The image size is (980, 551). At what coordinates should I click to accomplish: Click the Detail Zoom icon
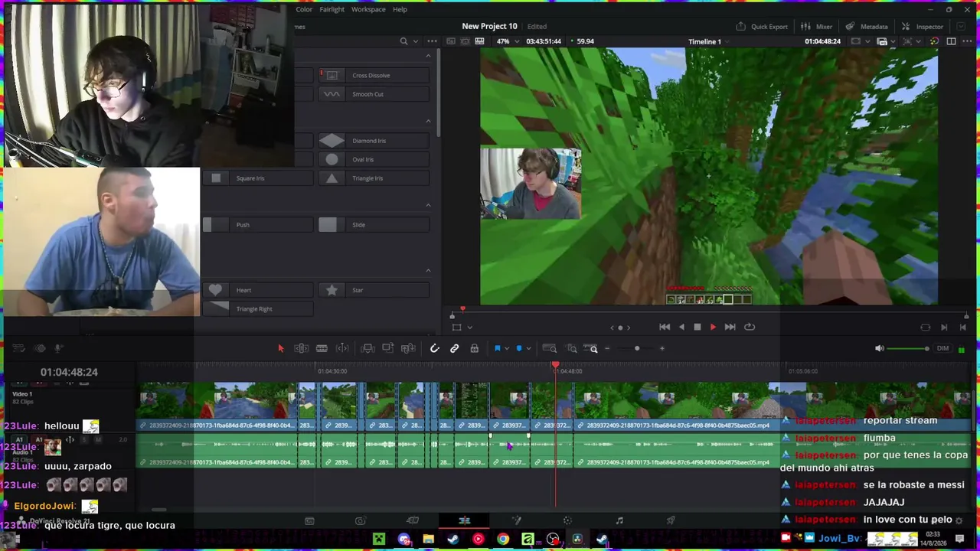tap(572, 348)
